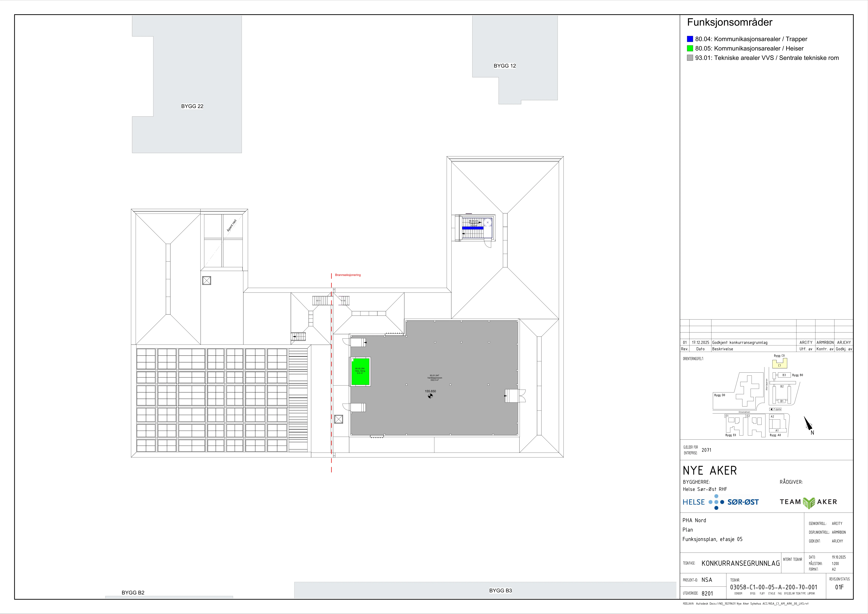This screenshot has height=614, width=868.
Task: Click the Funksjonsområder legend heading
Action: click(730, 22)
